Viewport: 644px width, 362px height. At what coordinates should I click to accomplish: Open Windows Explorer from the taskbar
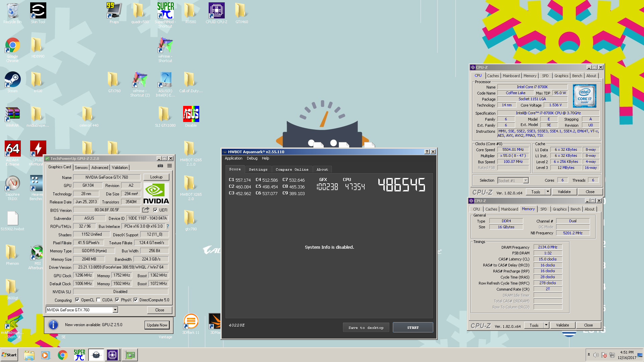click(29, 355)
